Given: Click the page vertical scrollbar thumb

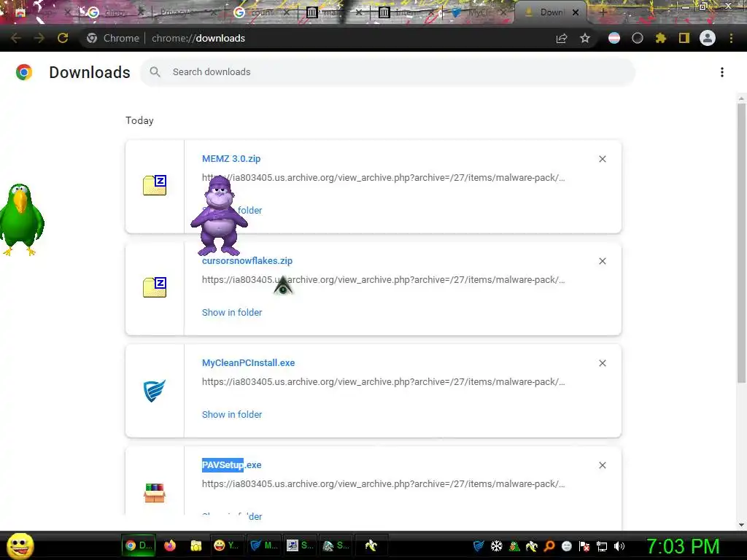Looking at the screenshot, I should click(x=741, y=243).
